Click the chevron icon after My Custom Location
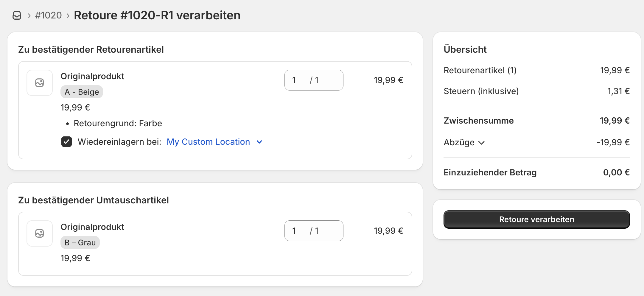This screenshot has height=296, width=644. click(259, 142)
